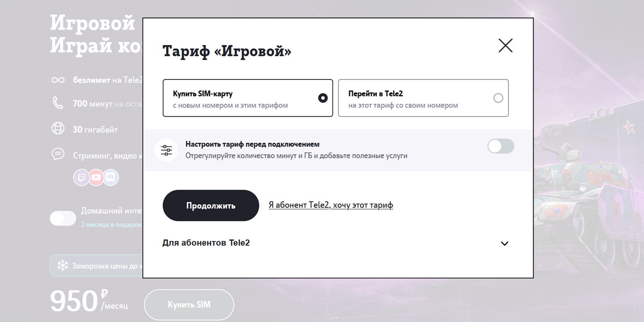This screenshot has height=322, width=644.
Task: Click the Тариф «Игровой» dialog title
Action: click(x=227, y=52)
